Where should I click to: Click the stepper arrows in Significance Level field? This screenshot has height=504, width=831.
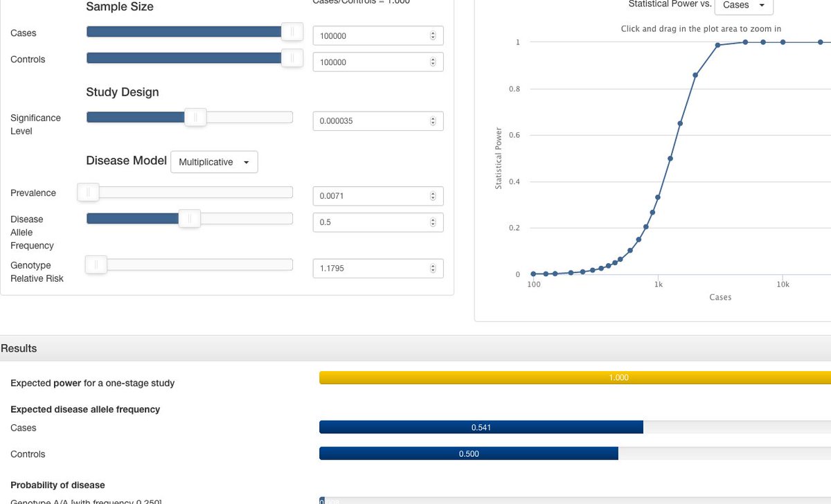point(433,121)
